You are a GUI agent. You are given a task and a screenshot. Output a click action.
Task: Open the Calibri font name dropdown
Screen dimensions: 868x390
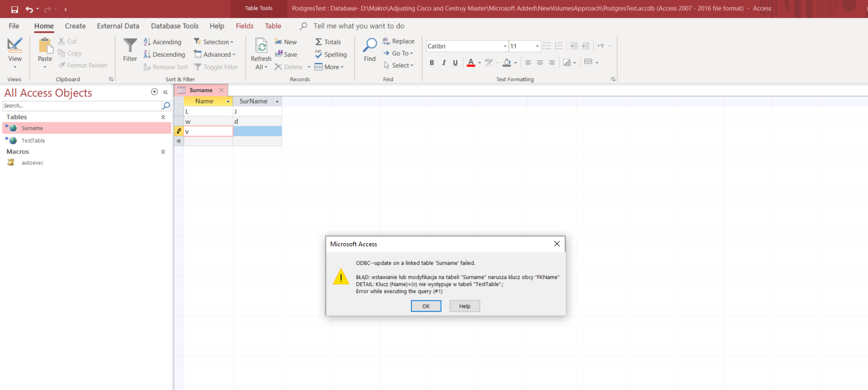click(504, 46)
